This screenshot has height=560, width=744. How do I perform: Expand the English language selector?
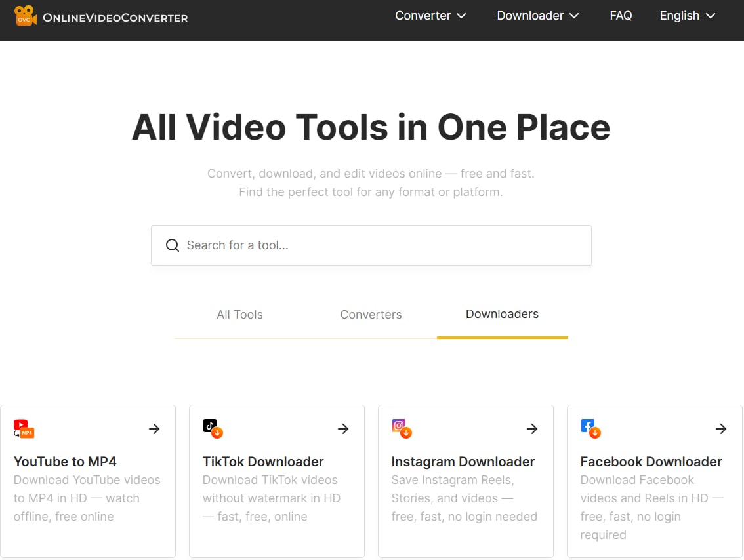[687, 16]
